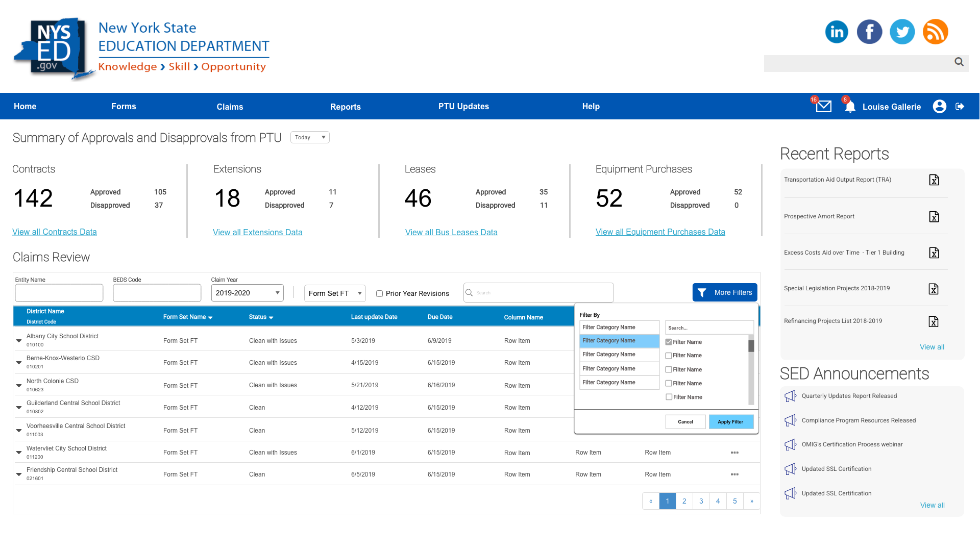Uncheck the first checked Filter Name

pos(669,342)
